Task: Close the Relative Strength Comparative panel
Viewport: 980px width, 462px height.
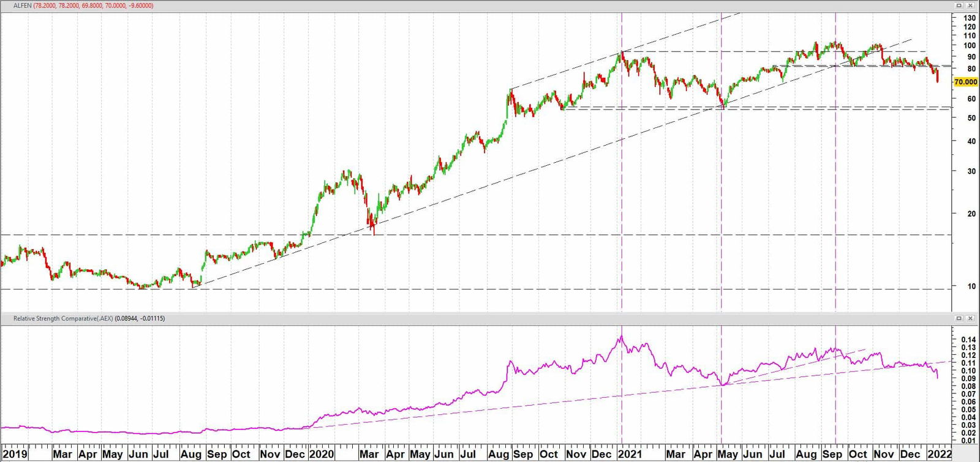Action: [970, 318]
